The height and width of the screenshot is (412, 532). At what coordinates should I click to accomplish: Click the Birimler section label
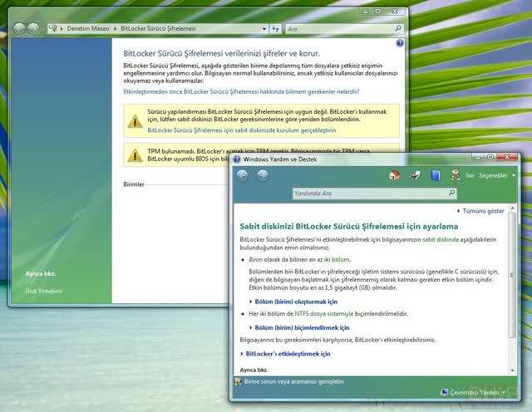134,184
